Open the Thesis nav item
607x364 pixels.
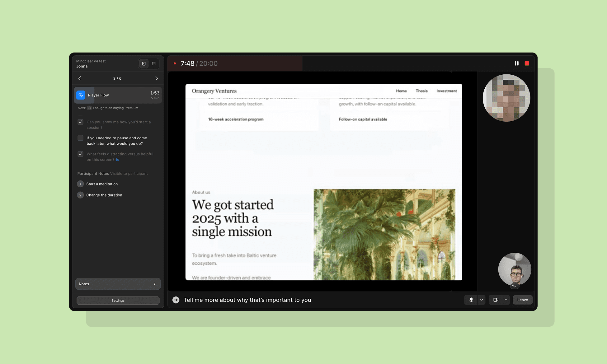422,91
